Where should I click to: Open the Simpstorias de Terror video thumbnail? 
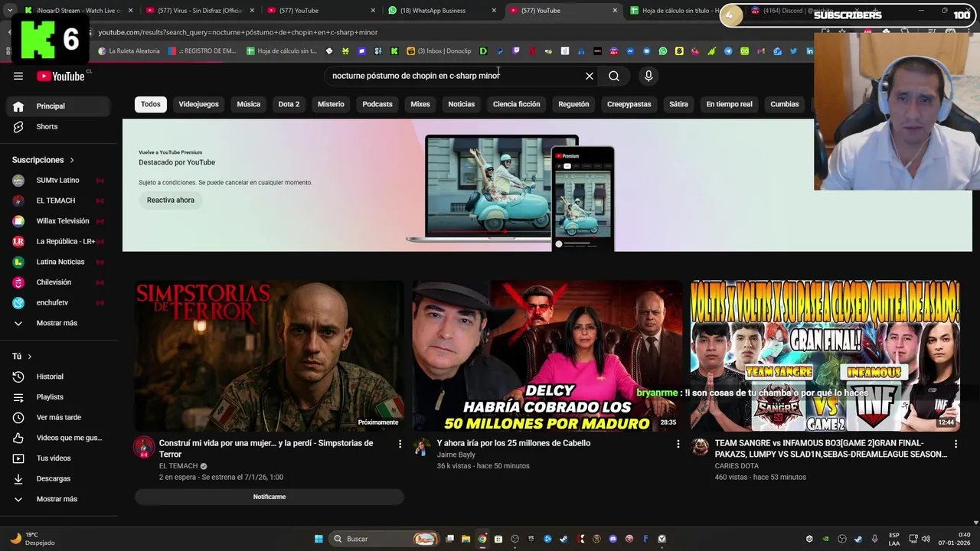pos(269,356)
